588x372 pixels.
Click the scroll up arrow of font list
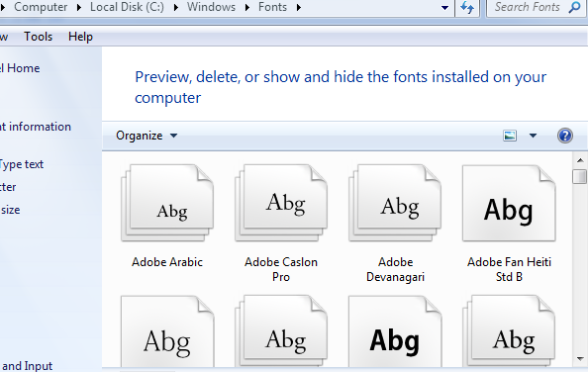[580, 160]
